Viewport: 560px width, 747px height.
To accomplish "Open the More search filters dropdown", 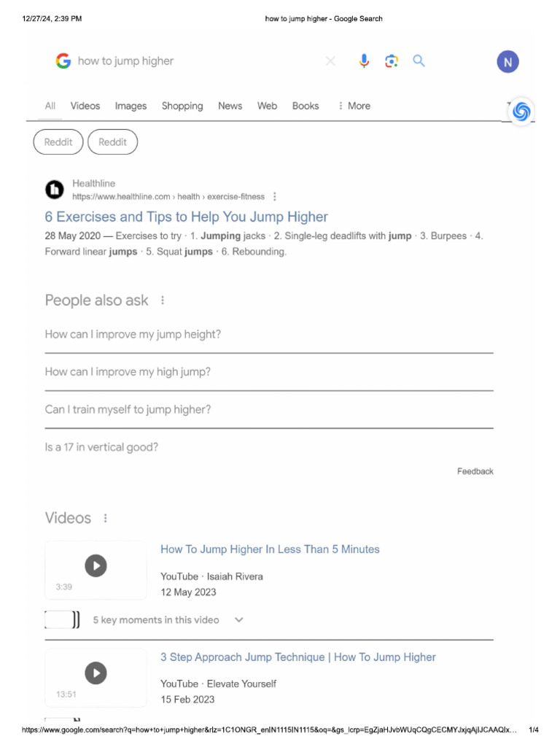I will [x=354, y=106].
